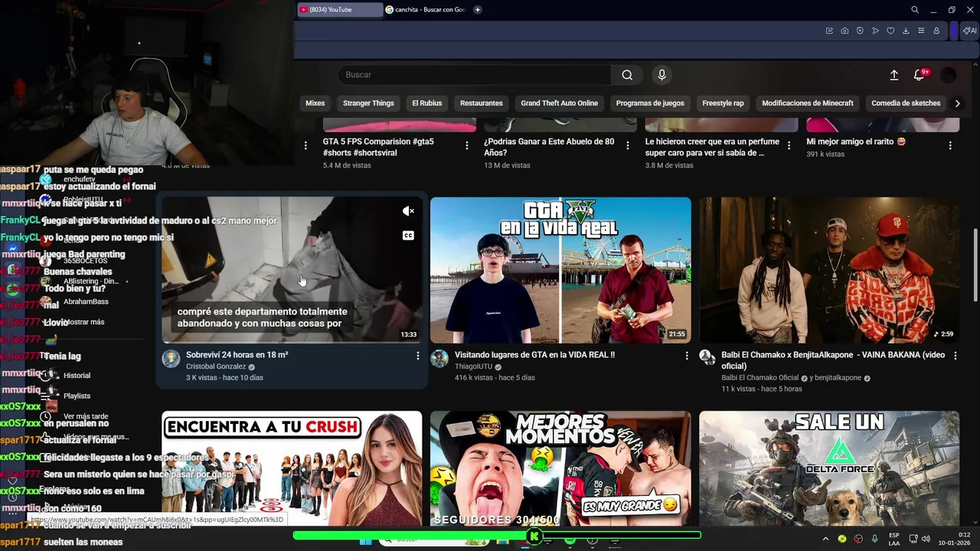Image resolution: width=980 pixels, height=551 pixels.
Task: Click the browser heart bookmarks icon
Action: [x=890, y=31]
